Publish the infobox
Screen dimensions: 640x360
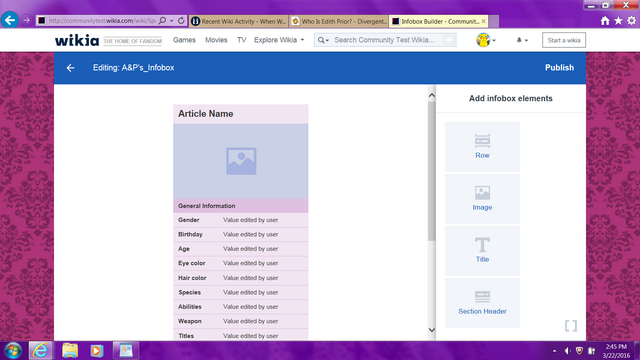coord(559,68)
